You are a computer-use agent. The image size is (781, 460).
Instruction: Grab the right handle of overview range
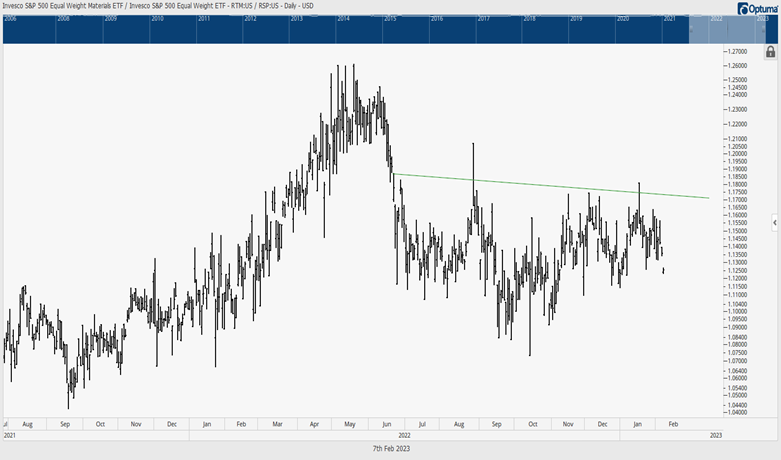click(765, 29)
